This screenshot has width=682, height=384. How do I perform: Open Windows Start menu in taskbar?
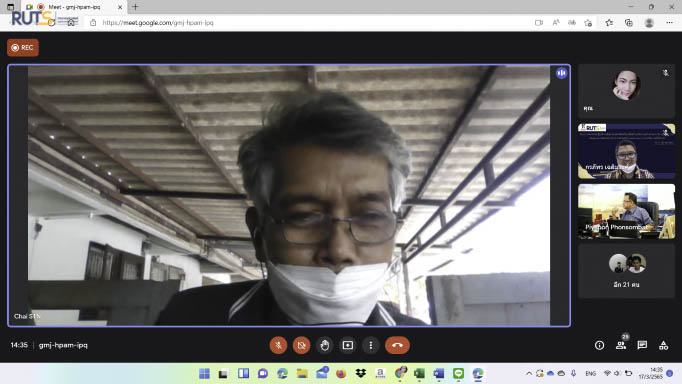coord(204,374)
